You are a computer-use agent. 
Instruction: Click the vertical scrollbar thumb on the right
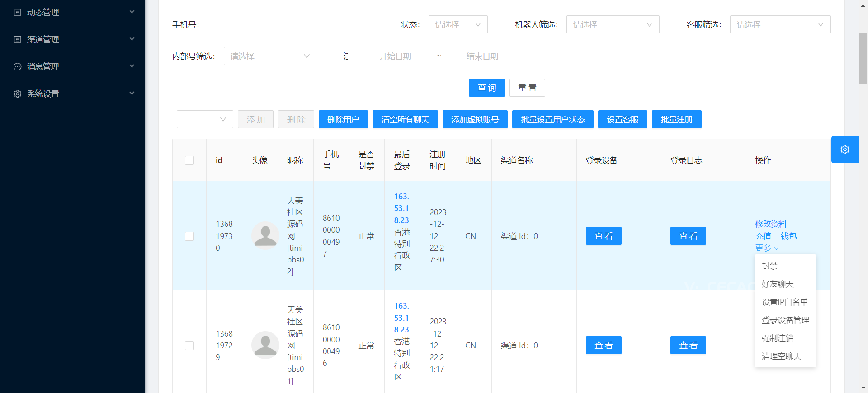pyautogui.click(x=863, y=59)
